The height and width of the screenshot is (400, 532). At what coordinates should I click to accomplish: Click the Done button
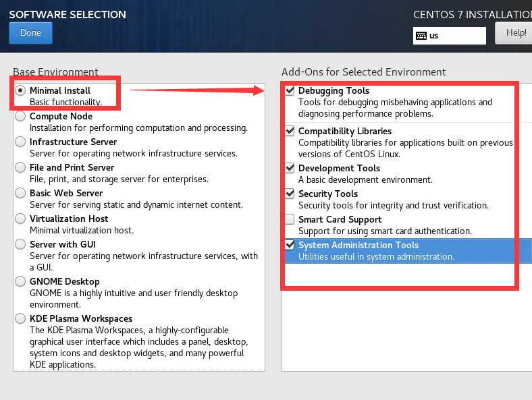[30, 33]
